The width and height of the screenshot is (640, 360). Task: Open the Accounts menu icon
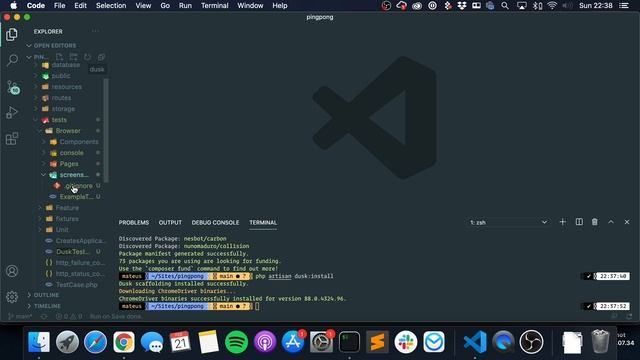(12, 271)
